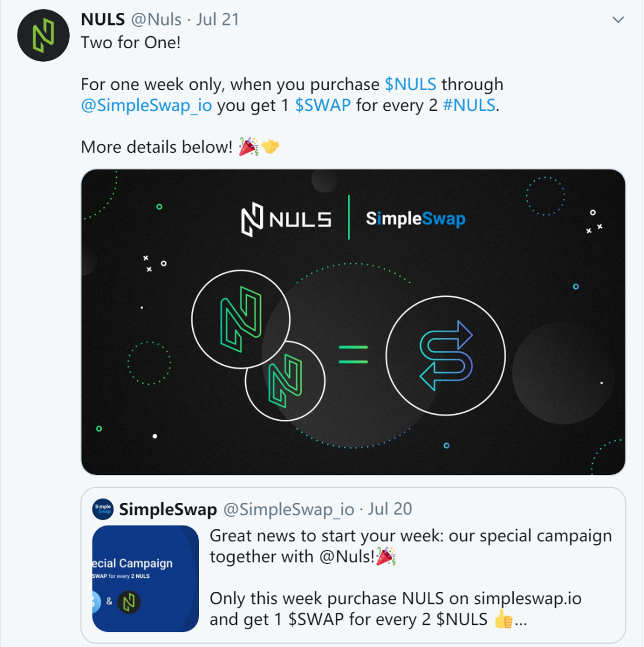644x647 pixels.
Task: Click the SimpleSwap logo in the banner
Action: 416,219
